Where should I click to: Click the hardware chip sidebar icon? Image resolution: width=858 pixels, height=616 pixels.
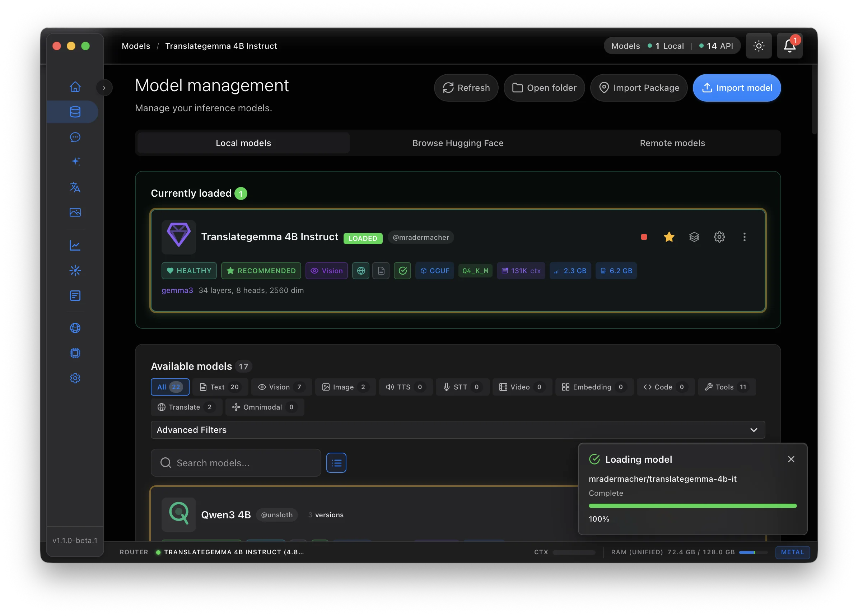point(75,353)
